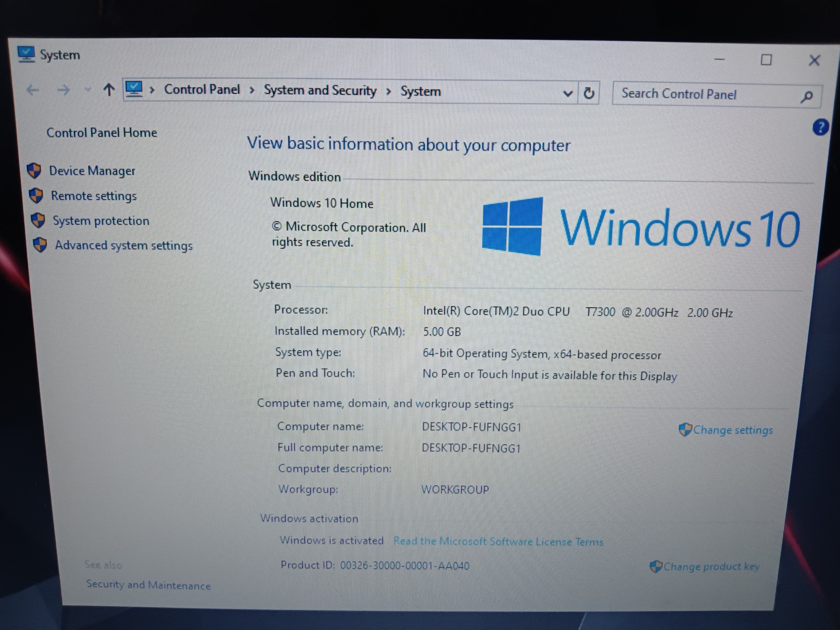Click shield icon beside System protection
Image resolution: width=840 pixels, height=630 pixels.
[x=38, y=220]
